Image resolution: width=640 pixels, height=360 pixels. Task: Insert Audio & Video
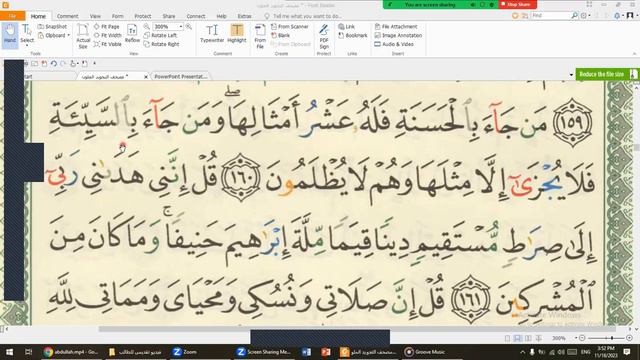pyautogui.click(x=394, y=44)
